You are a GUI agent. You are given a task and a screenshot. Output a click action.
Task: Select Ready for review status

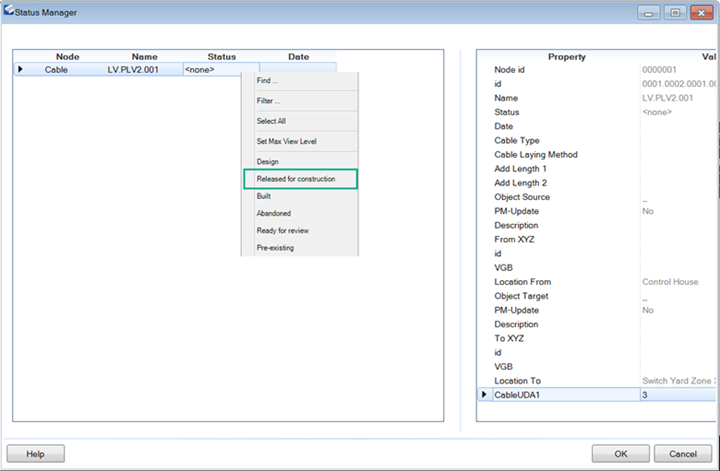tap(282, 230)
